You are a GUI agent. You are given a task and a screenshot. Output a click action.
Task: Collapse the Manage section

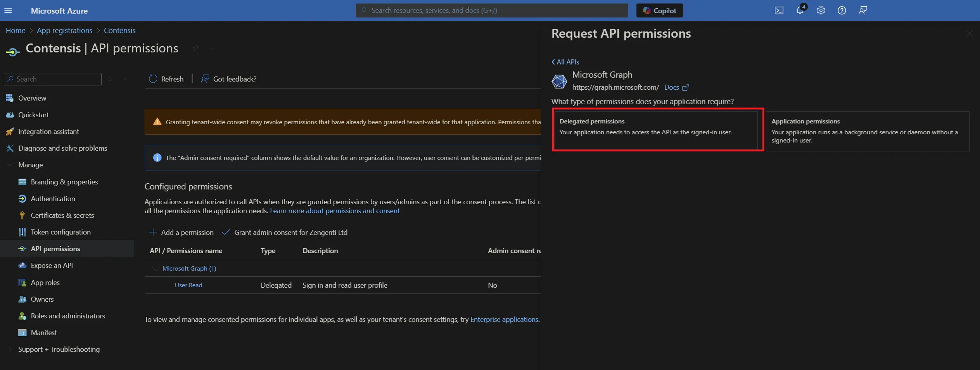[x=10, y=165]
